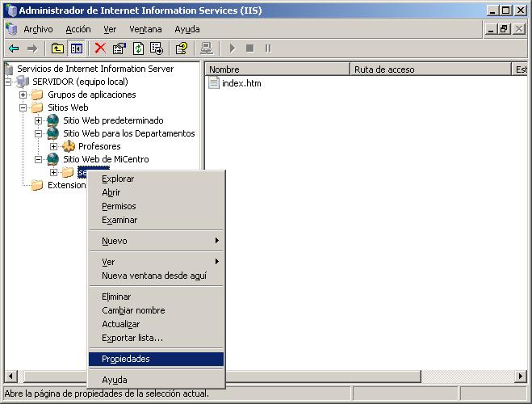
Task: Select Servicios de Internet Information Server root
Action: click(x=95, y=69)
